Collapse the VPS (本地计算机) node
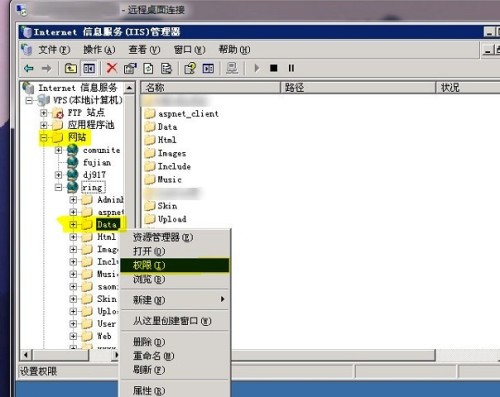The width and height of the screenshot is (500, 397). pos(29,100)
